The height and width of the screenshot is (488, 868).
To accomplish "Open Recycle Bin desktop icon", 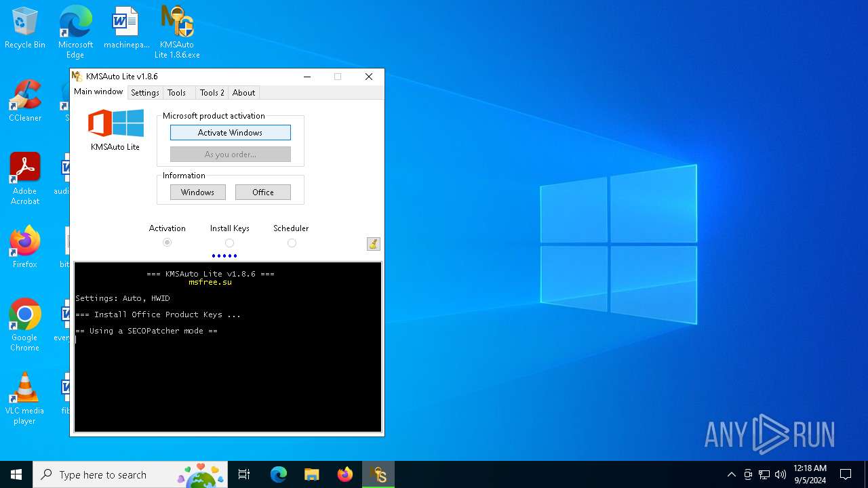I will click(x=25, y=28).
